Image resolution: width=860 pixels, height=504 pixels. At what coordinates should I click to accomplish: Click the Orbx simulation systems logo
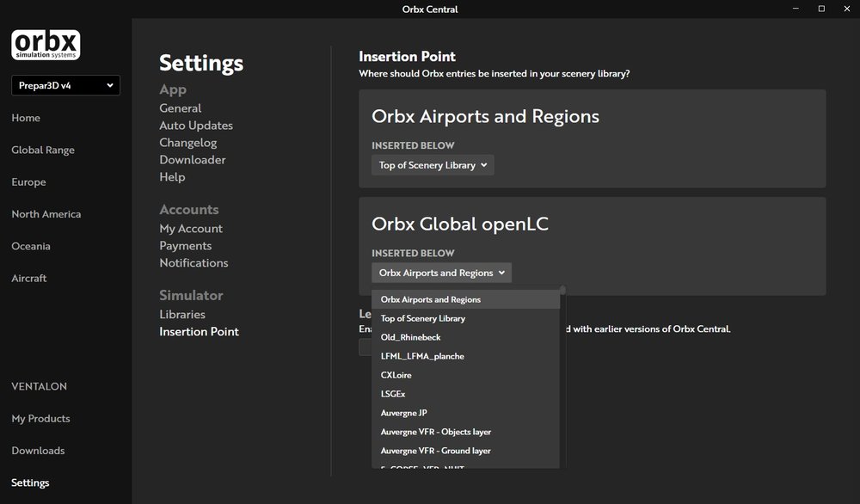tap(46, 45)
